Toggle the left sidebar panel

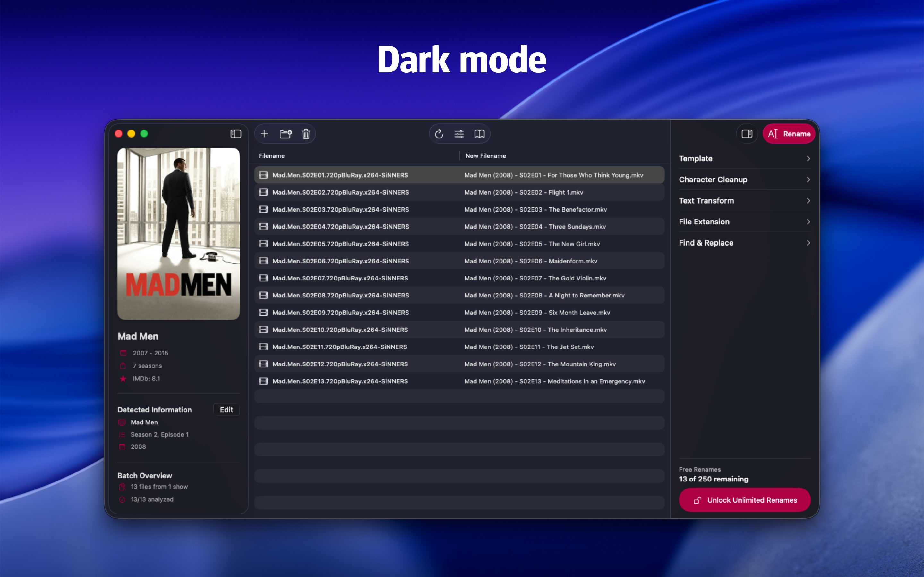coord(235,134)
